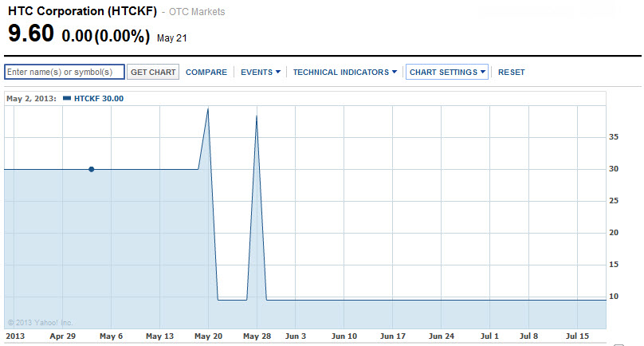644x346 pixels.
Task: Click the 15 y-axis value
Action: coord(614,264)
